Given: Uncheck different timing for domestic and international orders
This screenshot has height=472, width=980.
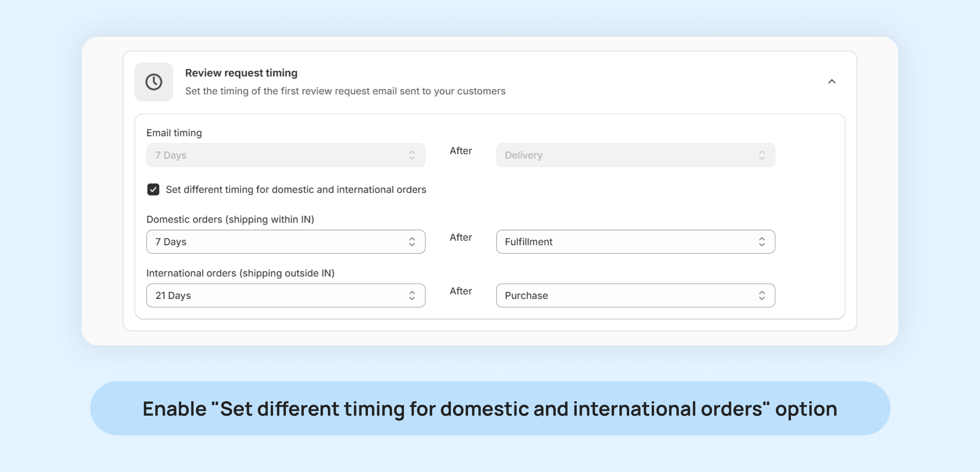Looking at the screenshot, I should coord(154,189).
